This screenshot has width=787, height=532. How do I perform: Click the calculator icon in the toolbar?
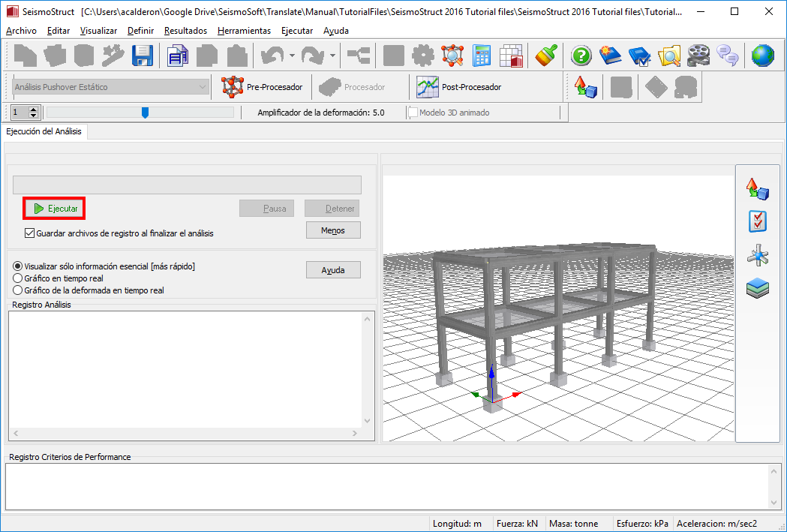[482, 56]
